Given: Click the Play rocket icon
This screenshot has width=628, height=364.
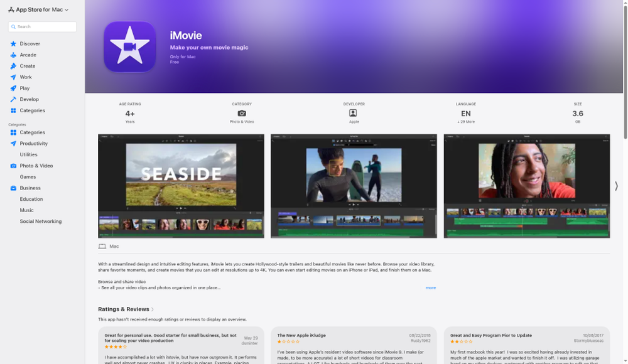Looking at the screenshot, I should click(x=13, y=88).
